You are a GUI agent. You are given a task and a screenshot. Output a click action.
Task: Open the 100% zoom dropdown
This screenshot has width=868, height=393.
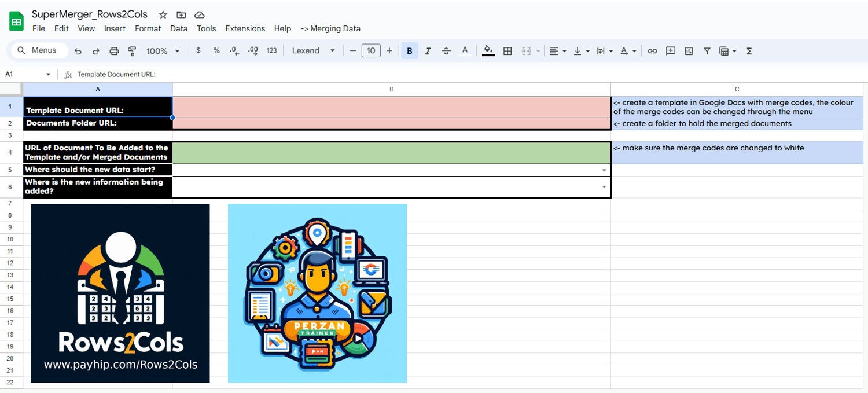163,51
